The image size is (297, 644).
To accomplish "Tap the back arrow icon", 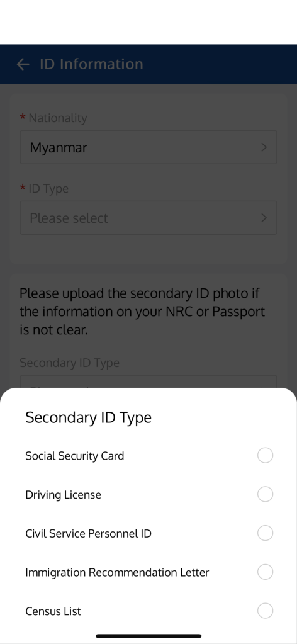I will pos(23,64).
